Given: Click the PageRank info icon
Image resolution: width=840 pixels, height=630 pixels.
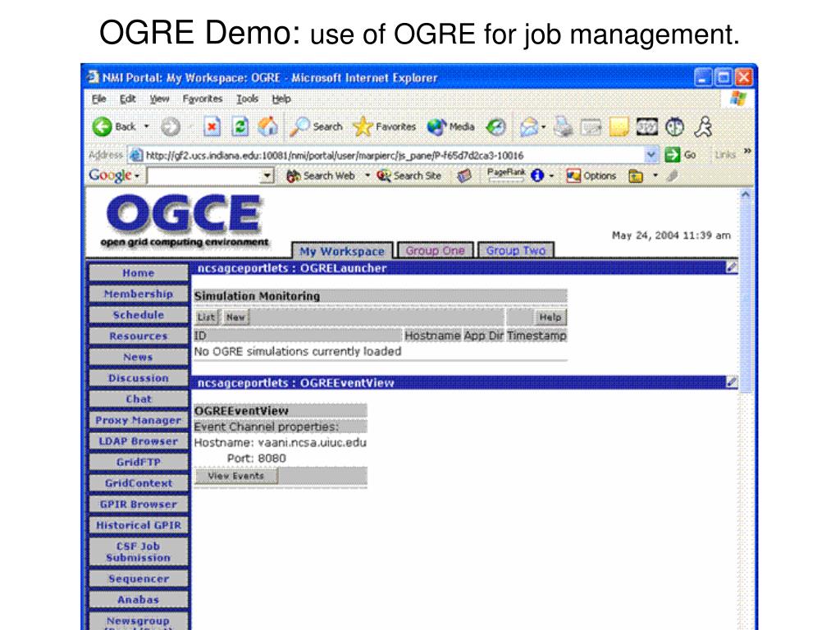Looking at the screenshot, I should 537,176.
